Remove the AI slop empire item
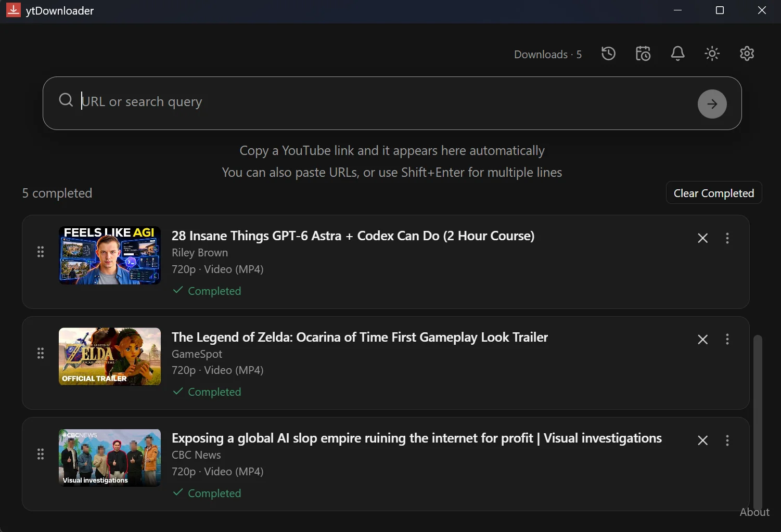The height and width of the screenshot is (532, 781). (702, 440)
